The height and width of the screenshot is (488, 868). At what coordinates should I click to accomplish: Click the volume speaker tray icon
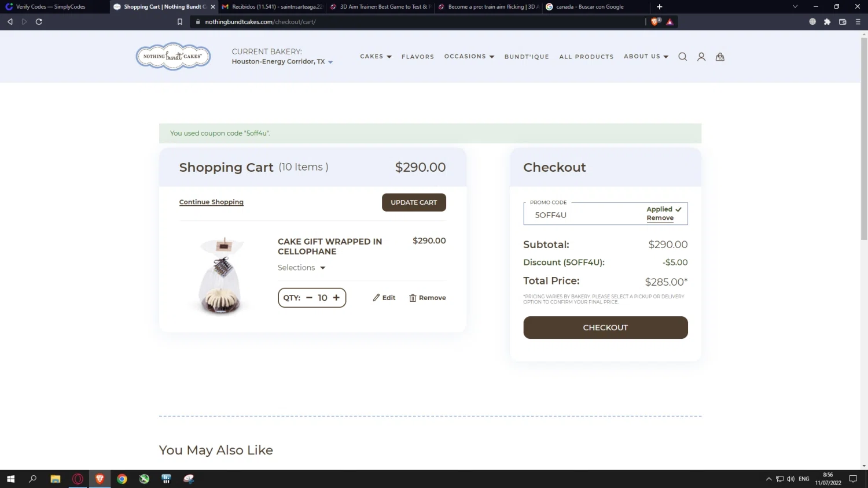coord(790,479)
